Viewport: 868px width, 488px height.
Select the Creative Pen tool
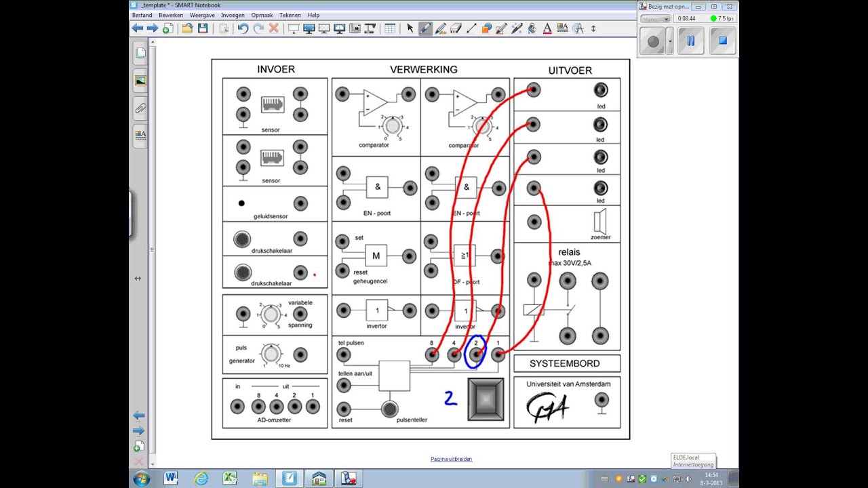point(441,28)
